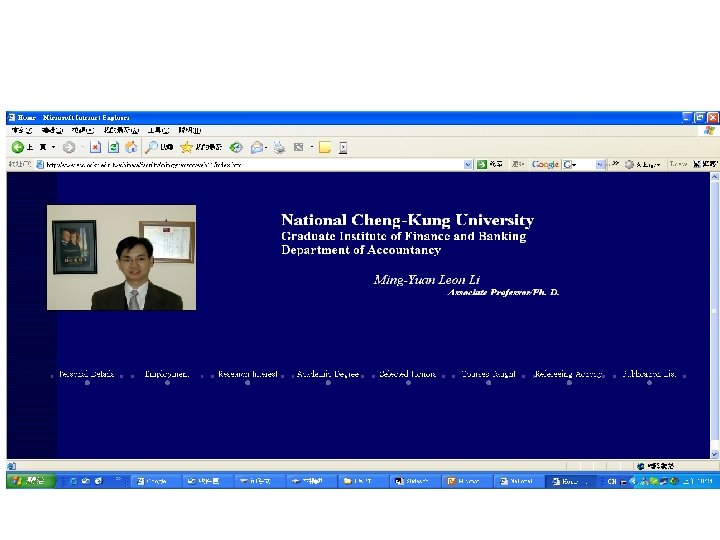Click the Windows Start button
Image resolution: width=720 pixels, height=540 pixels.
click(30, 481)
